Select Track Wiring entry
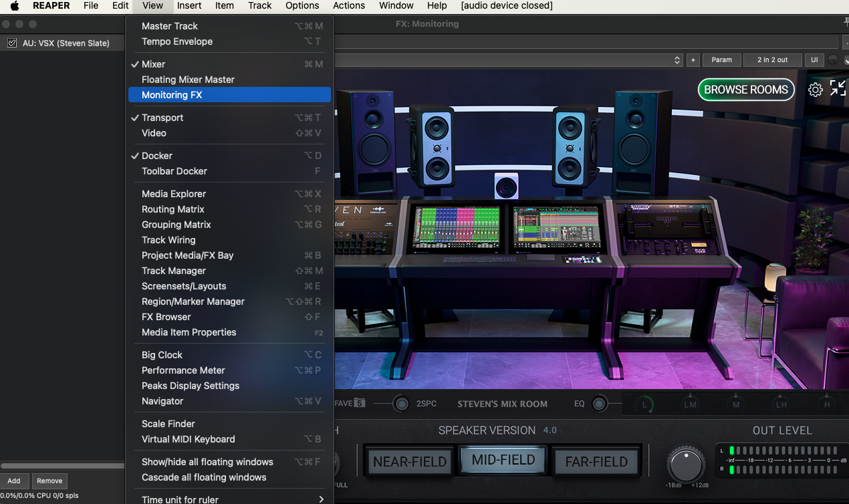 (229, 240)
